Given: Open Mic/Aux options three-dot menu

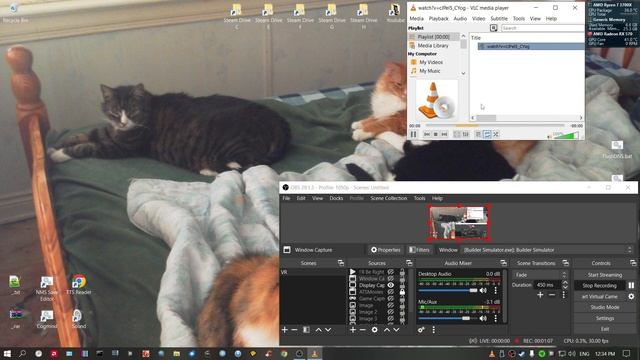Looking at the screenshot, I should point(496,318).
